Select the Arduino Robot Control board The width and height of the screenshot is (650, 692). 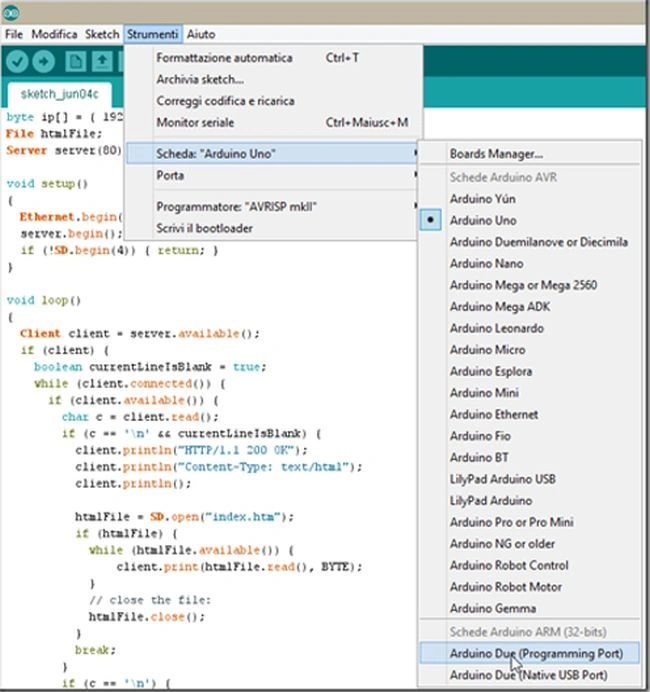click(x=530, y=565)
